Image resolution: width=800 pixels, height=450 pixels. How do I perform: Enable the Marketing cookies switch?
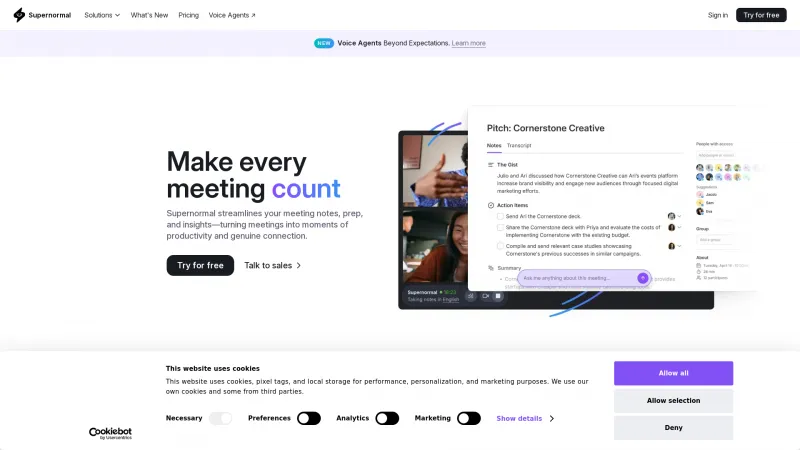pos(469,418)
